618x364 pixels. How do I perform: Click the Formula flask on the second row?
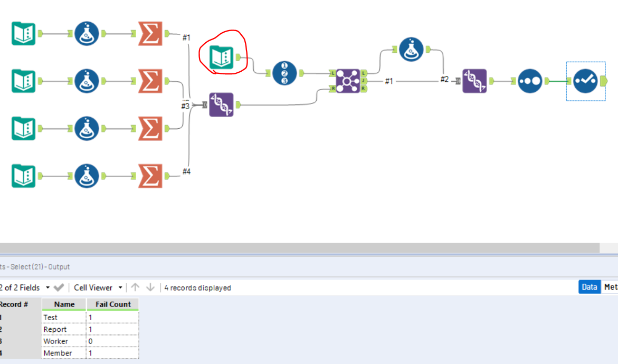click(87, 81)
